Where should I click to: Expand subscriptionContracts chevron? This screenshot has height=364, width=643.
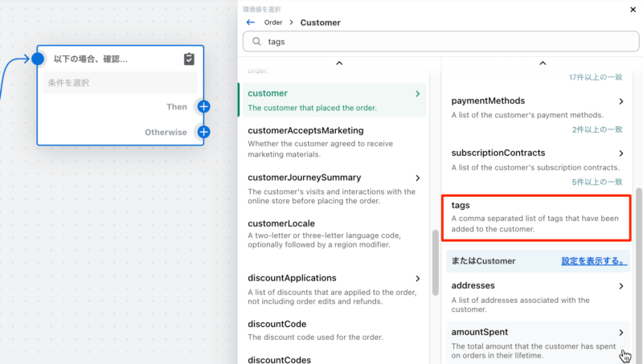click(x=621, y=153)
